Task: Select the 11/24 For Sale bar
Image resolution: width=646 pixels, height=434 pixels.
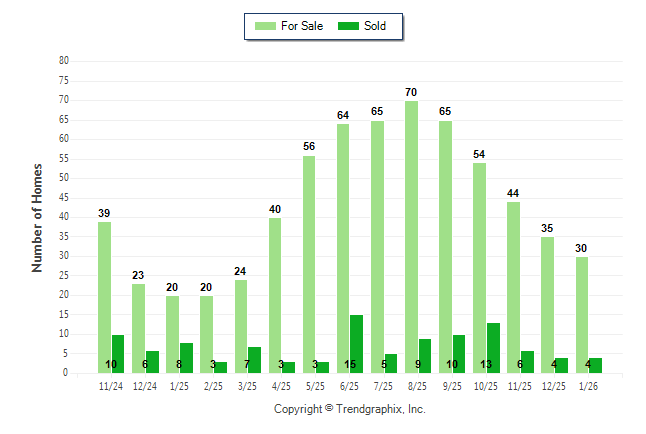Action: [x=104, y=297]
